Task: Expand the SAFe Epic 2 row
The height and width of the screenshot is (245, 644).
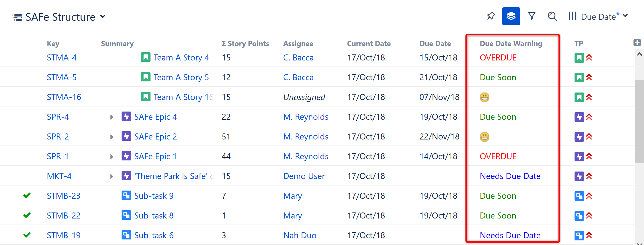Action: (111, 137)
